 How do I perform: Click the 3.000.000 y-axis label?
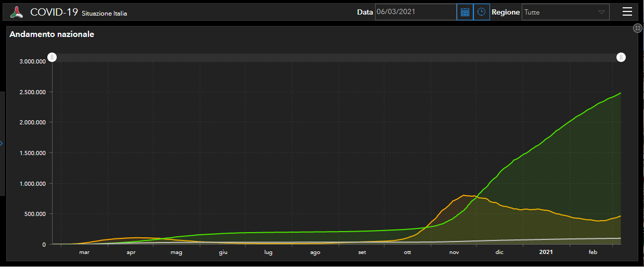coord(32,61)
